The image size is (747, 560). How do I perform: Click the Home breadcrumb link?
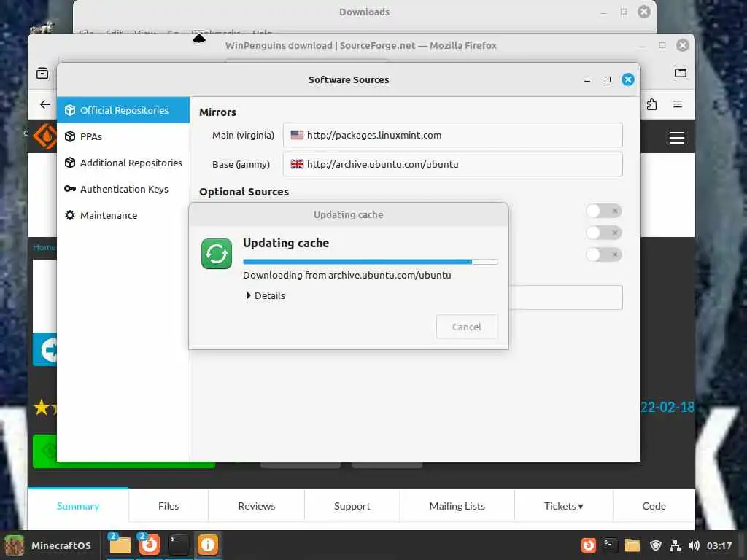pyautogui.click(x=44, y=247)
